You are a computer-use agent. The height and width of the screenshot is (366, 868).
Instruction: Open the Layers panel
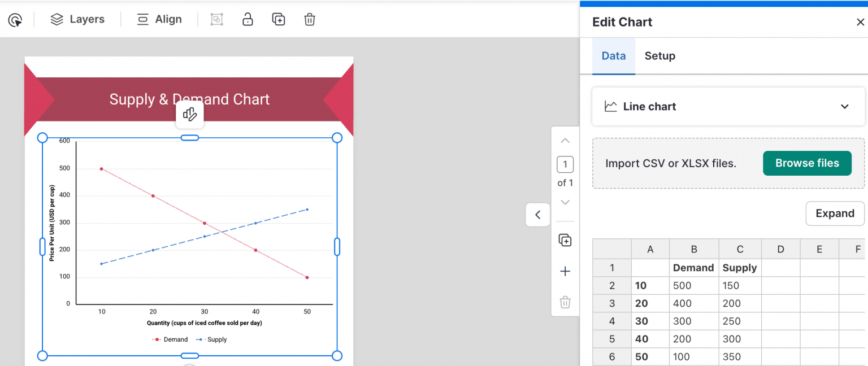(x=77, y=19)
